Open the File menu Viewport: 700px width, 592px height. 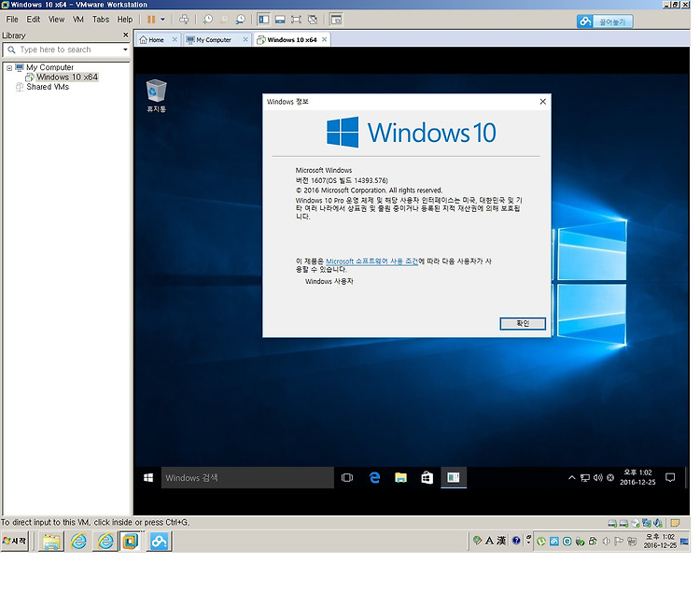(12, 20)
